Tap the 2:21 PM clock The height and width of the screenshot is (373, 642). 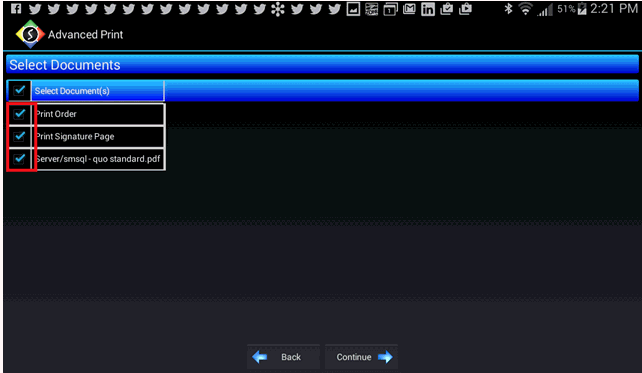tap(614, 9)
